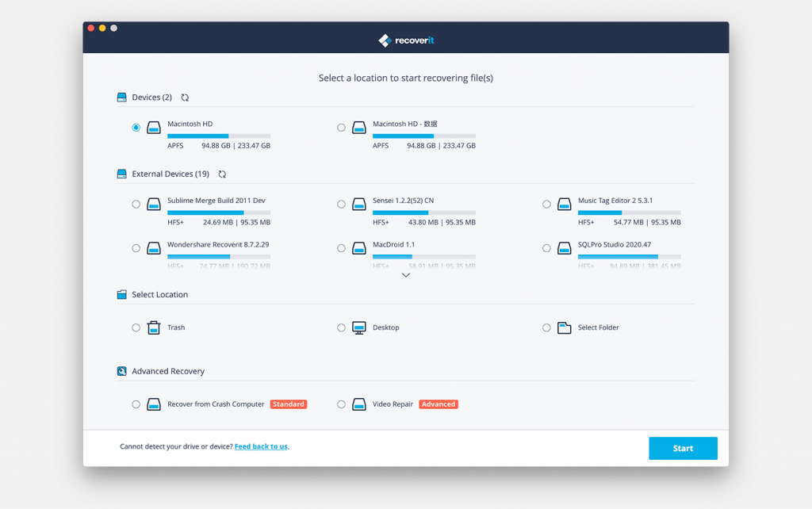Click the Recover from Crash Computer icon

pos(154,404)
